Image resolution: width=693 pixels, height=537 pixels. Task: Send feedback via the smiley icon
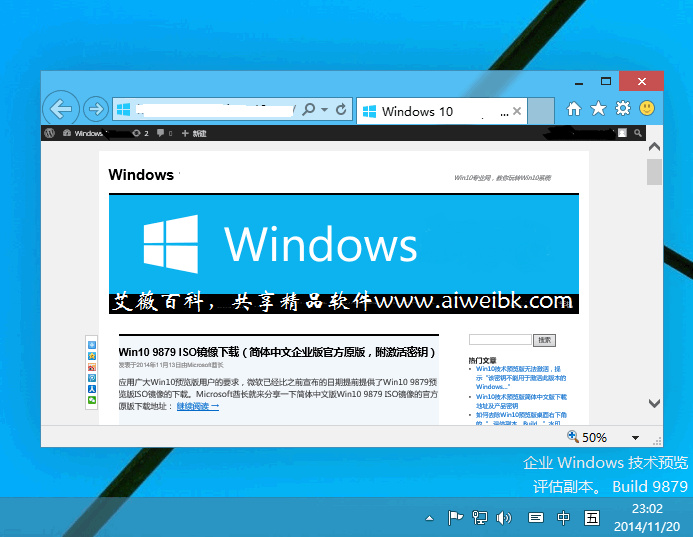point(647,108)
